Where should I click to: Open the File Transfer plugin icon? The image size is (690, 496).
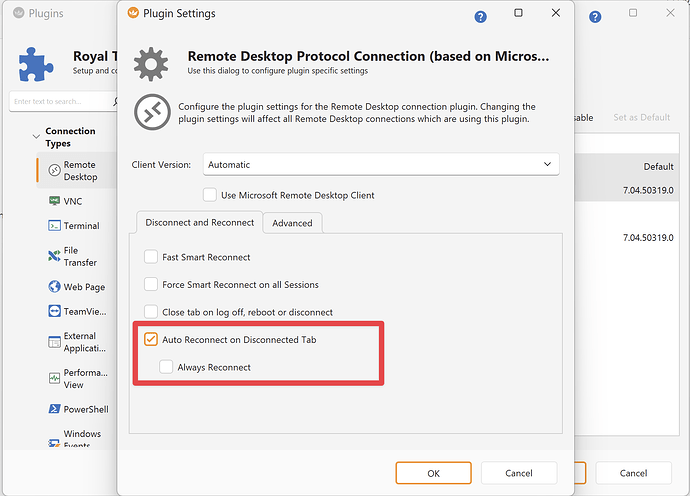coord(55,256)
